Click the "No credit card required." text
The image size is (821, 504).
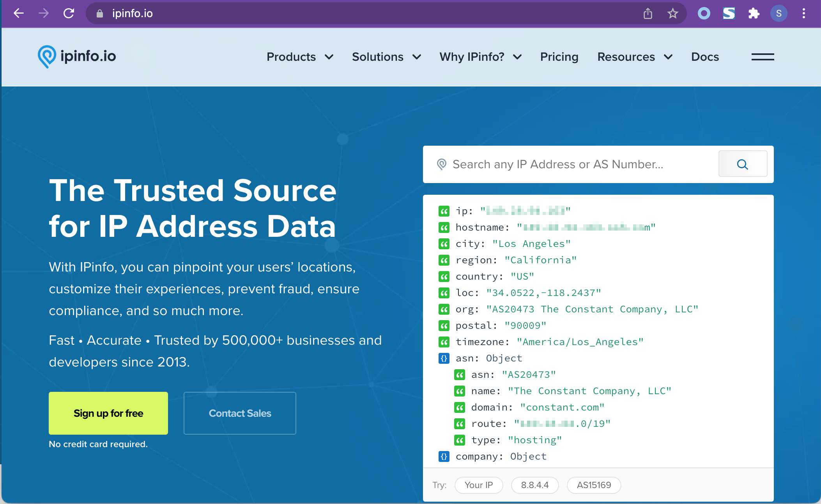tap(98, 444)
